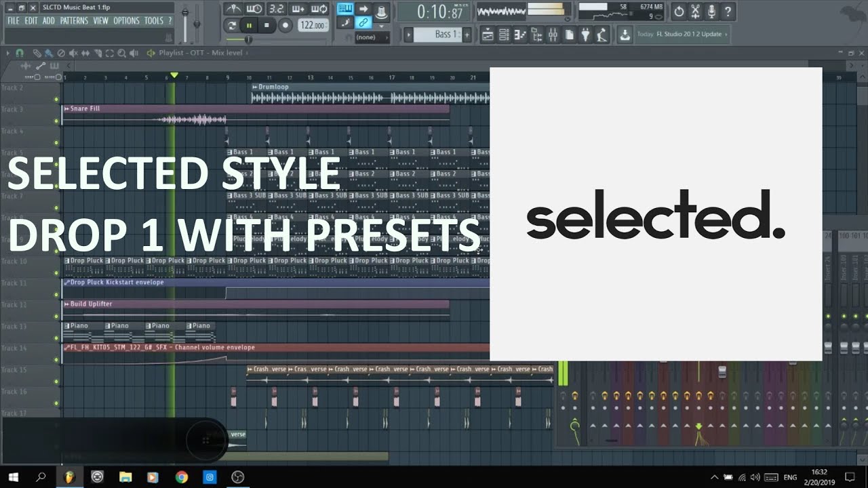Select the playlist pencil draw tool
This screenshot has height=488, width=868.
37,53
